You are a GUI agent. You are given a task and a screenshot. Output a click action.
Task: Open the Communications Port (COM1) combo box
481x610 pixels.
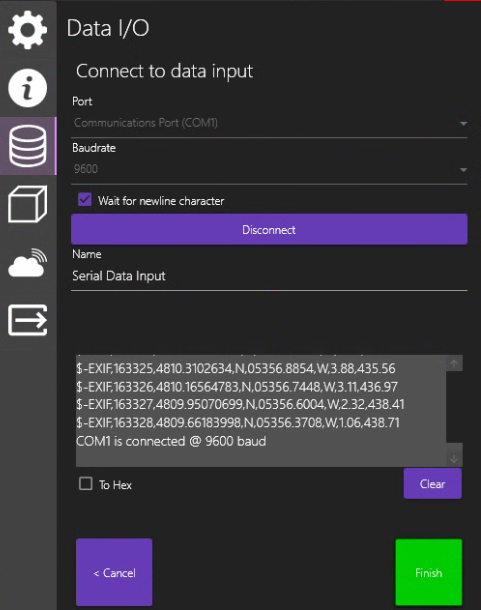click(x=269, y=124)
